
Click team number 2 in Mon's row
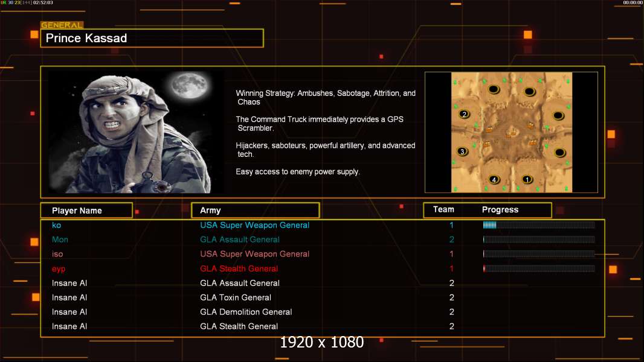(x=452, y=240)
